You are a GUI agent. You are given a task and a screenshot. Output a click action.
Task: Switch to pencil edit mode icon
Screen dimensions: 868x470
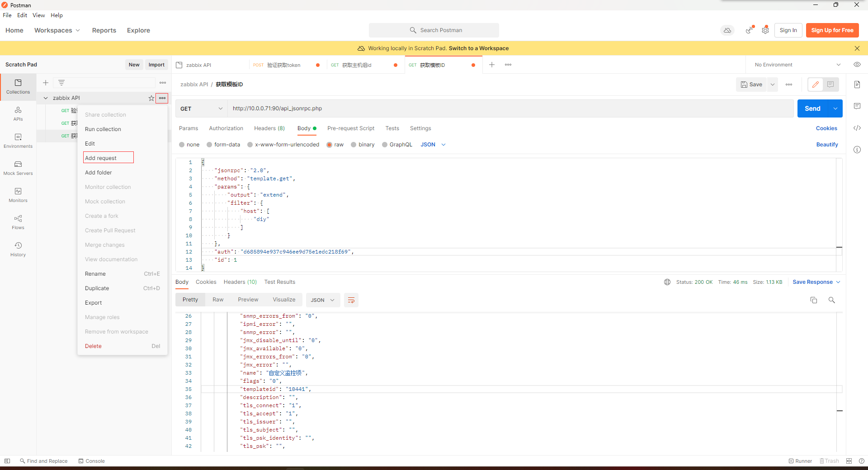click(x=816, y=85)
